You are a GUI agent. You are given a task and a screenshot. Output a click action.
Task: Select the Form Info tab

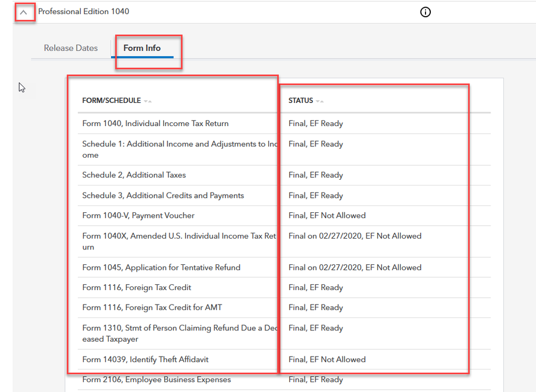point(142,48)
